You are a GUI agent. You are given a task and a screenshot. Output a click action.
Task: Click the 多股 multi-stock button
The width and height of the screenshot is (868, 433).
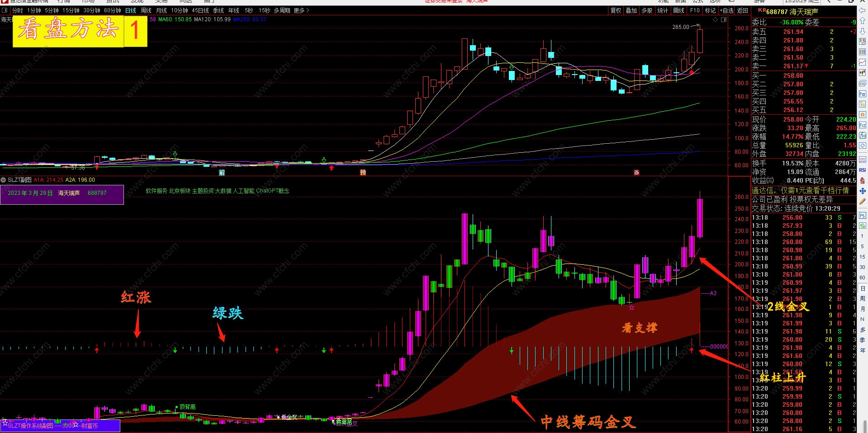coord(647,10)
